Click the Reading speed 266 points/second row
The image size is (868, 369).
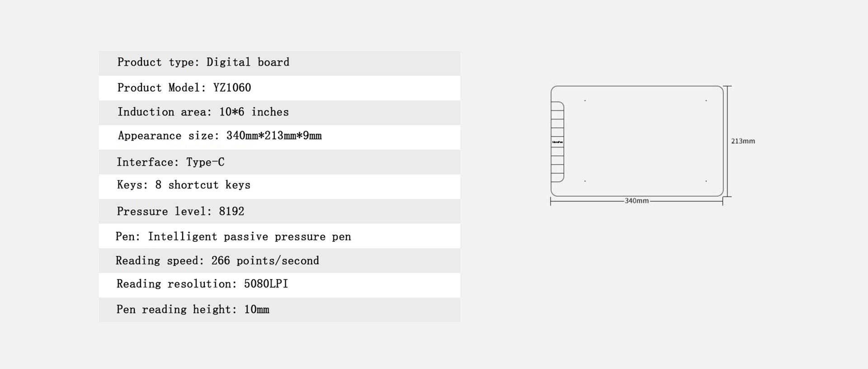tap(279, 260)
